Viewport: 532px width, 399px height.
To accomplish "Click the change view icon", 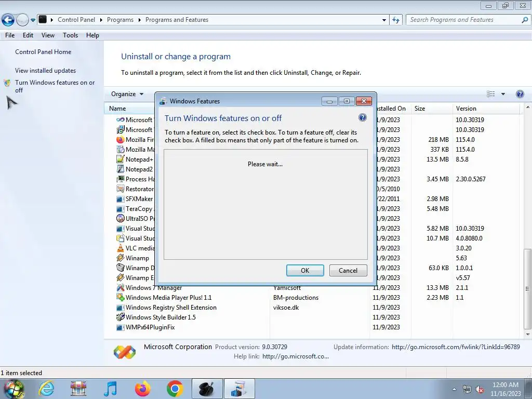I will click(490, 94).
